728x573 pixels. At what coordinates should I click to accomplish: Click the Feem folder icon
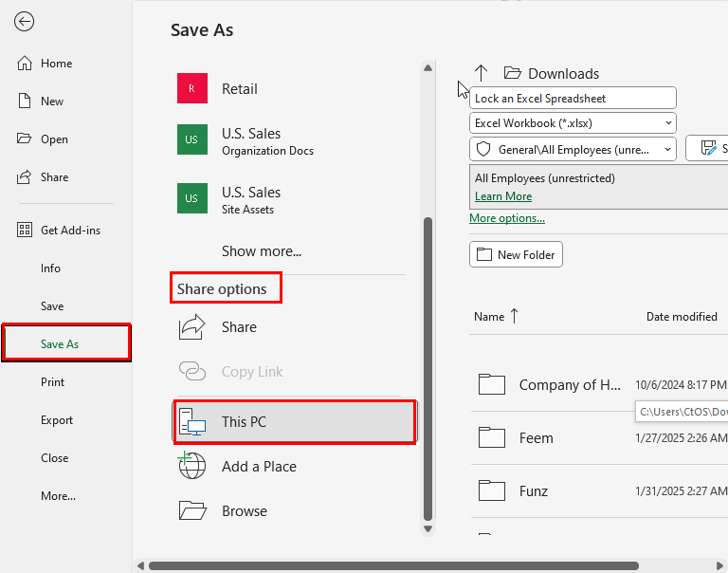[492, 437]
